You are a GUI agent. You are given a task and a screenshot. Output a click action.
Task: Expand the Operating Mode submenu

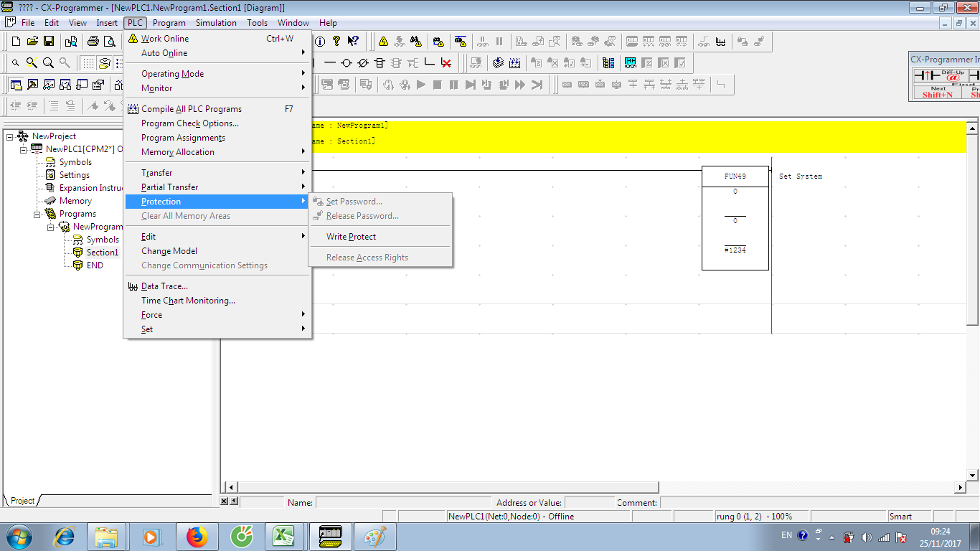tap(217, 74)
